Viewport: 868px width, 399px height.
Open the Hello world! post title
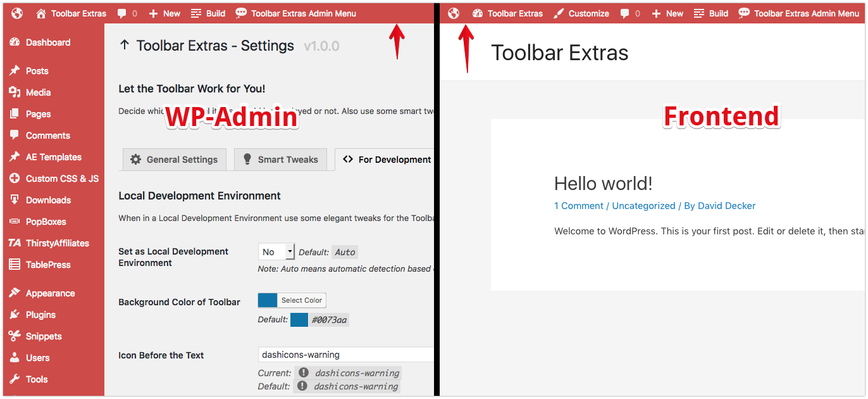click(604, 184)
